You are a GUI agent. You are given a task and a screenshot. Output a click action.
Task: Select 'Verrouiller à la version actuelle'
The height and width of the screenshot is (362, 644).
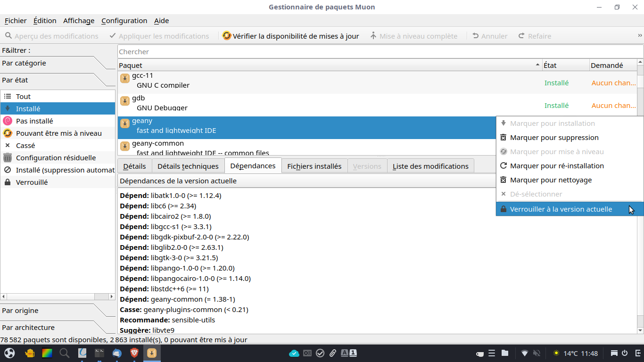click(561, 209)
